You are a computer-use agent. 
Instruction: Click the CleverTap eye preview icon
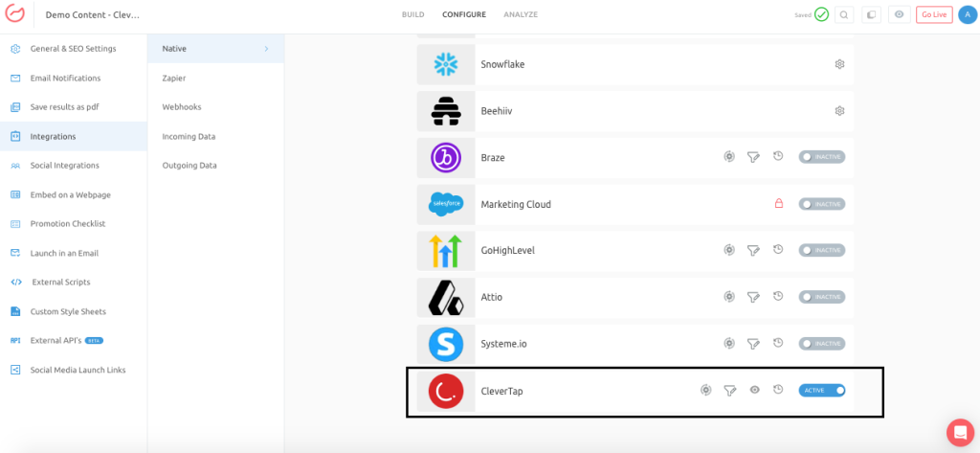(x=754, y=390)
